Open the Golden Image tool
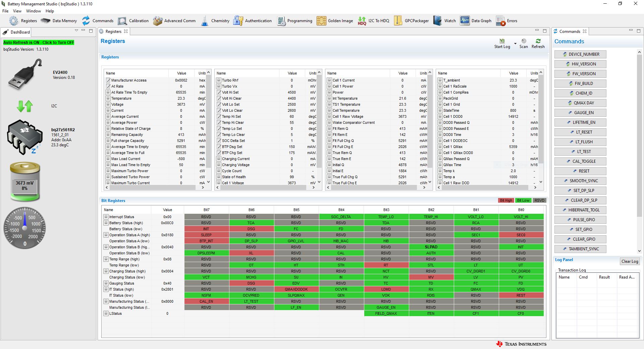This screenshot has width=644, height=349. tap(335, 21)
